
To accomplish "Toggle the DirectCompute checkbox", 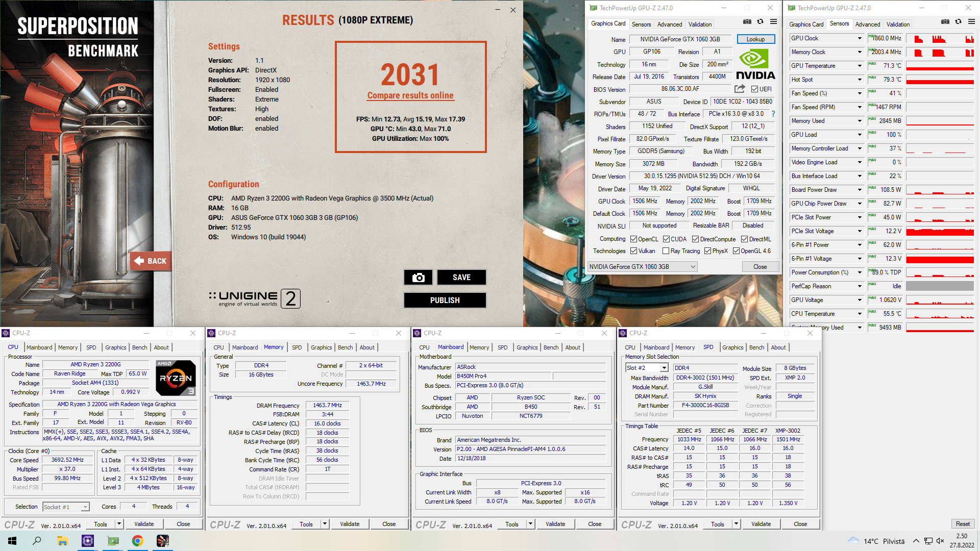I will pyautogui.click(x=696, y=239).
